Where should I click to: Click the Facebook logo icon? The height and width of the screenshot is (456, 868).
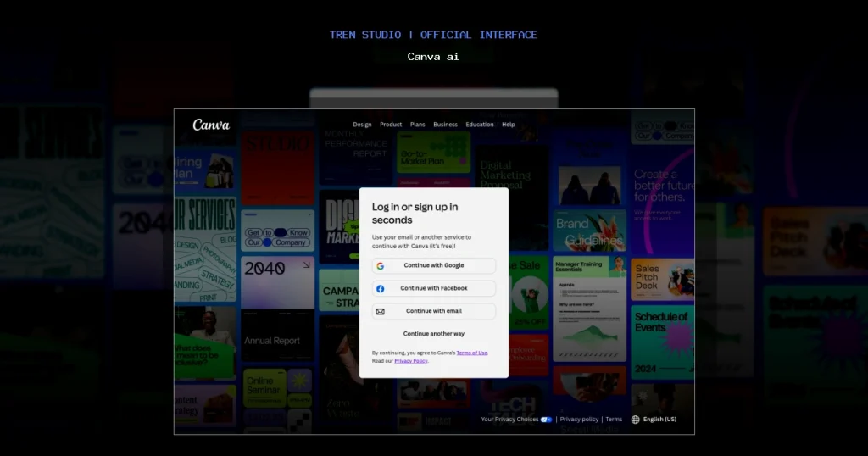coord(381,289)
